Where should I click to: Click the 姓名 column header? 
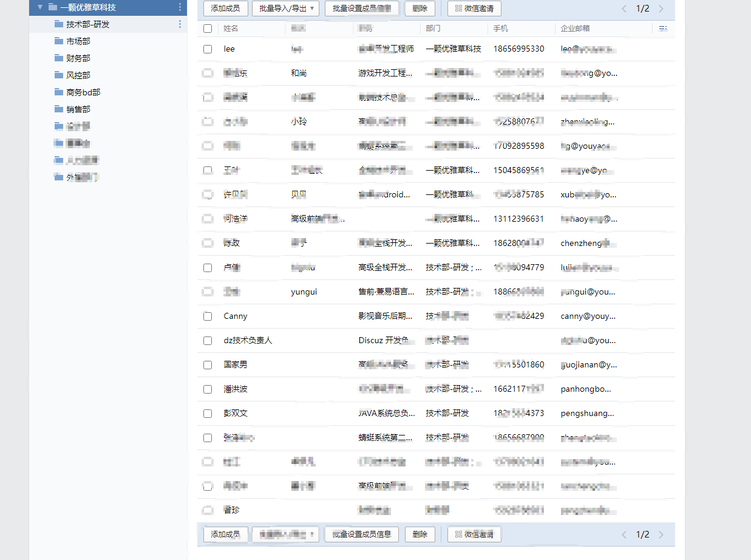231,29
